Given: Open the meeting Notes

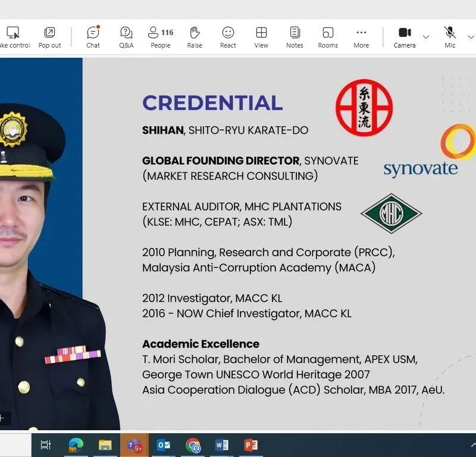Looking at the screenshot, I should pos(295,37).
